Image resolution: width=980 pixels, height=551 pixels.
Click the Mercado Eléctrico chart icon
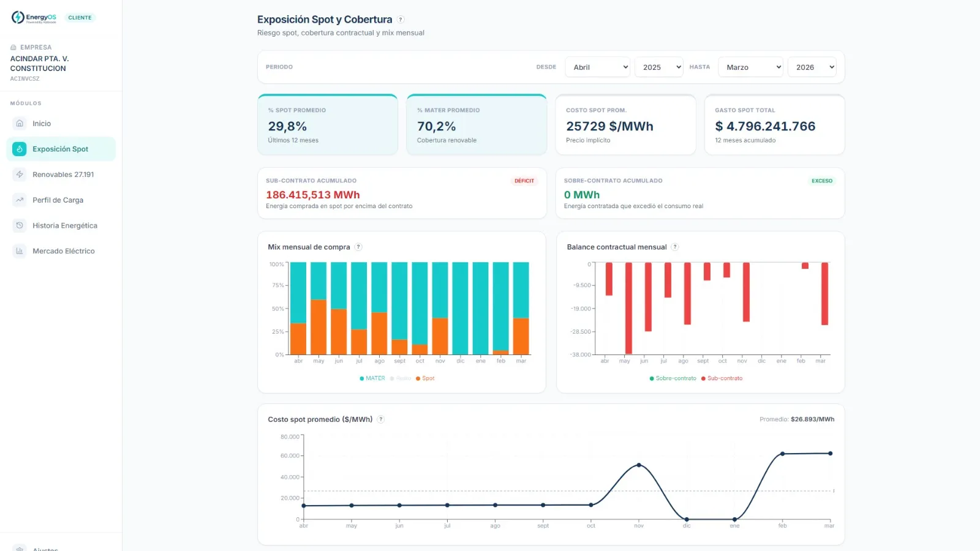[20, 251]
